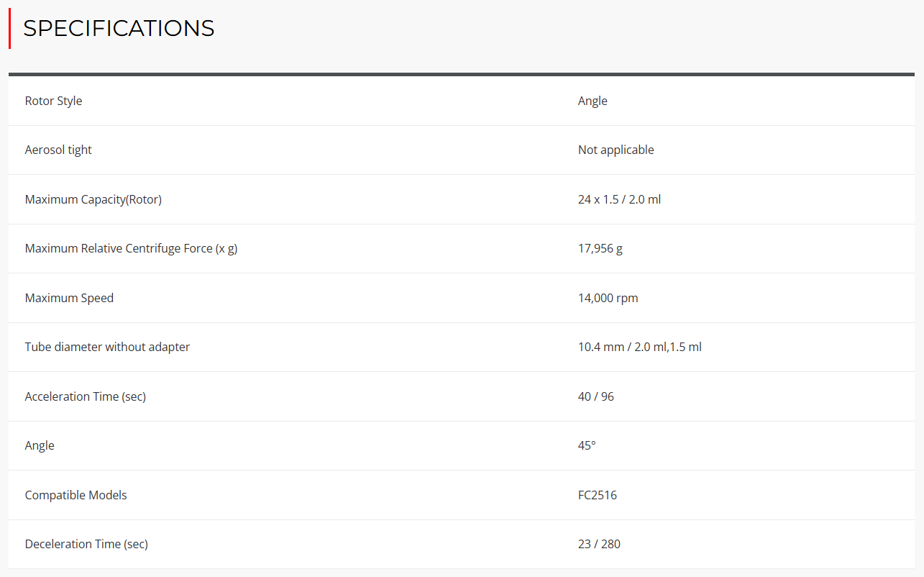Click the Maximum Speed label
The width and height of the screenshot is (924, 577).
[x=69, y=298]
